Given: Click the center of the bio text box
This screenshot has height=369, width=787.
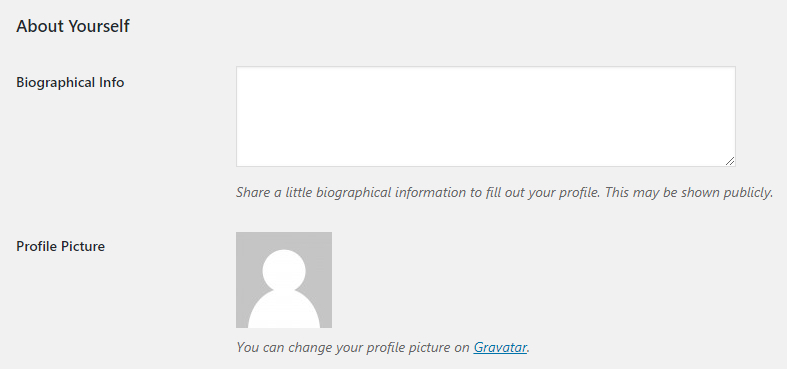Looking at the screenshot, I should click(x=486, y=116).
